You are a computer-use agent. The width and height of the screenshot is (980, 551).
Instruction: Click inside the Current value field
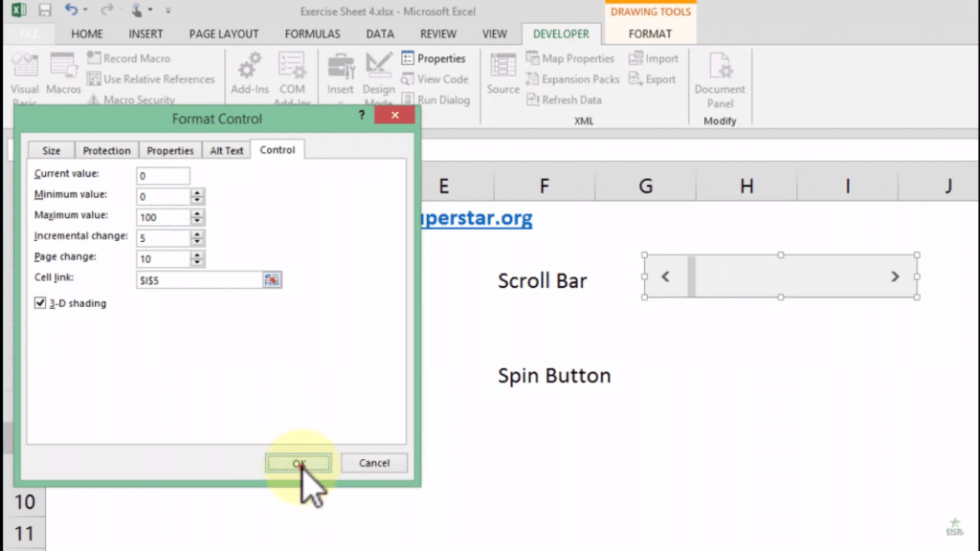(163, 175)
